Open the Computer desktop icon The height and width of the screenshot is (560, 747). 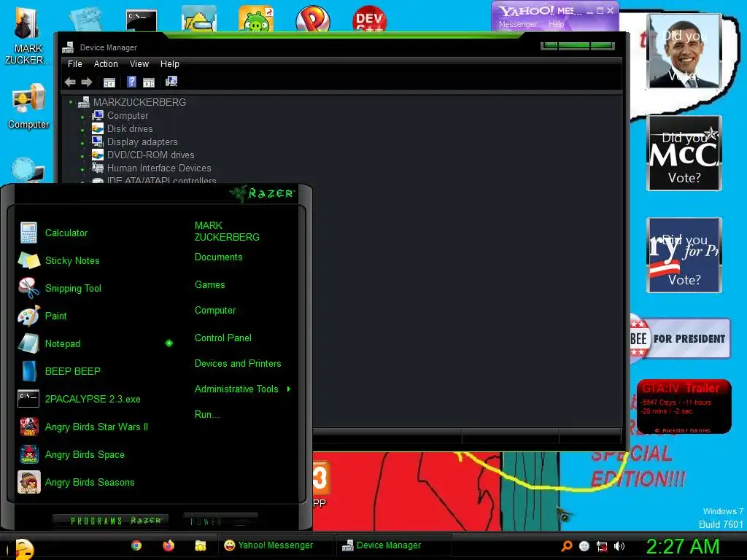28,106
